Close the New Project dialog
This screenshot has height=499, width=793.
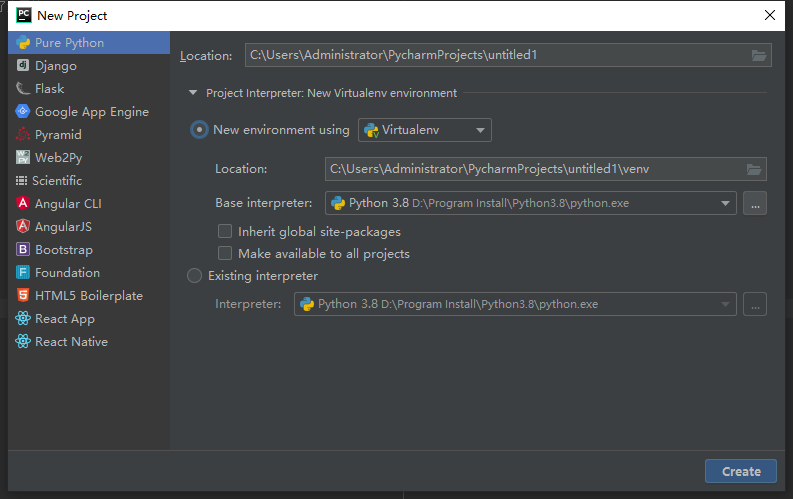[x=770, y=15]
